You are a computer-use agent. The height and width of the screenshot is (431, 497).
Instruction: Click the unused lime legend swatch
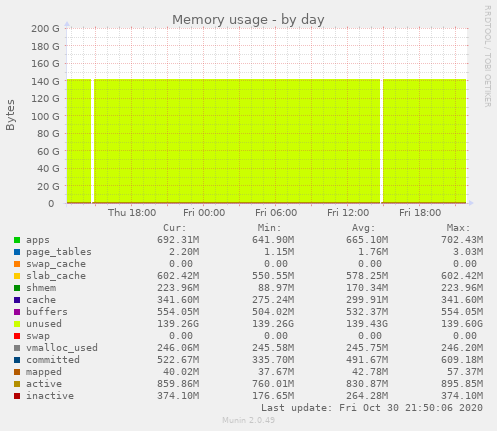[x=17, y=324]
